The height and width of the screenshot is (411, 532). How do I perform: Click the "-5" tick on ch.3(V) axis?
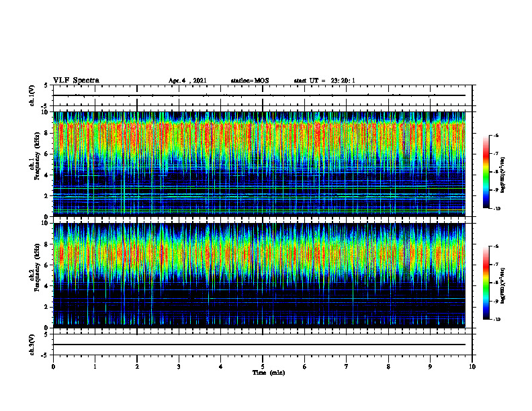click(x=46, y=356)
